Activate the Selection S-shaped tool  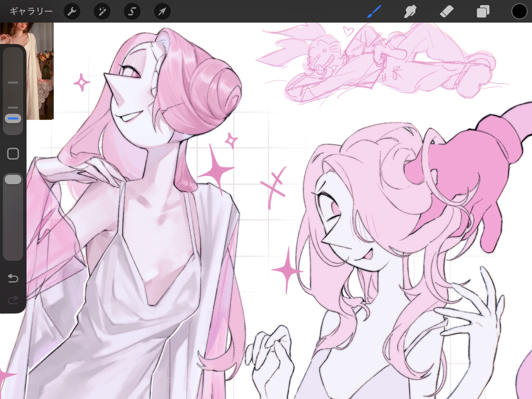coord(132,11)
